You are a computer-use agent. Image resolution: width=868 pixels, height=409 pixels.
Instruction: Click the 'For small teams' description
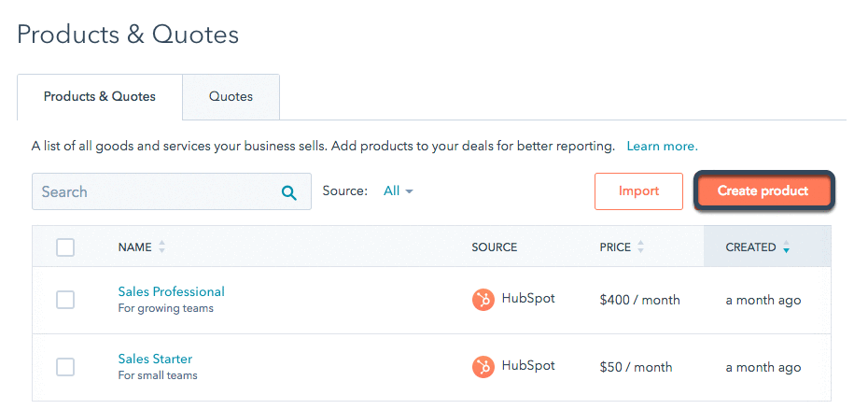158,375
